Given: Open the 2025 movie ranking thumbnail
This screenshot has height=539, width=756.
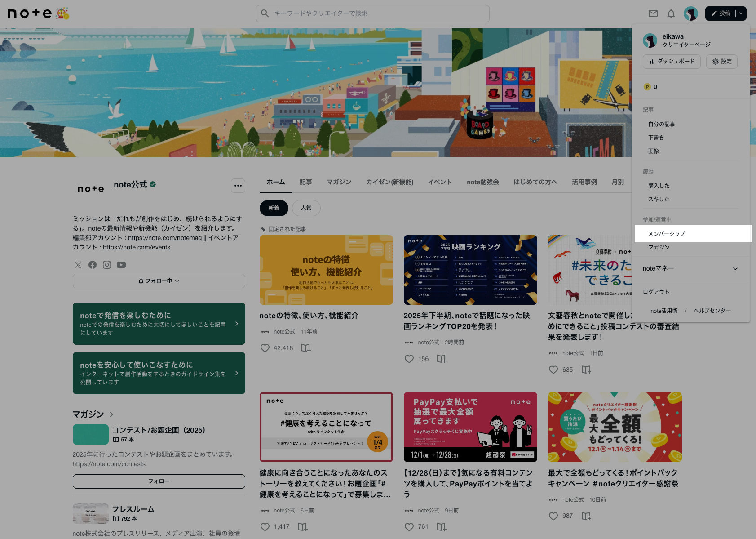Looking at the screenshot, I should click(x=470, y=270).
